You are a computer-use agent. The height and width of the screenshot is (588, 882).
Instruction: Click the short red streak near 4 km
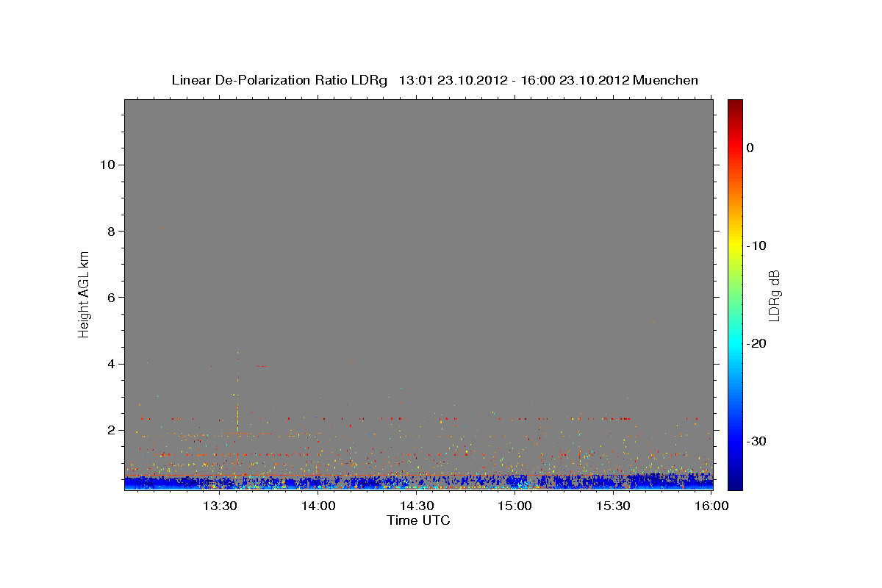[x=261, y=366]
